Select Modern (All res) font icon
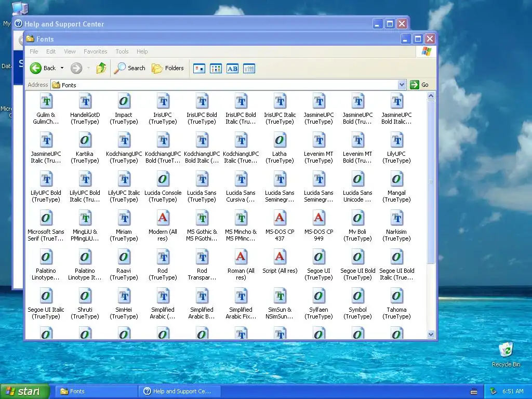This screenshot has height=399, width=532. (163, 218)
